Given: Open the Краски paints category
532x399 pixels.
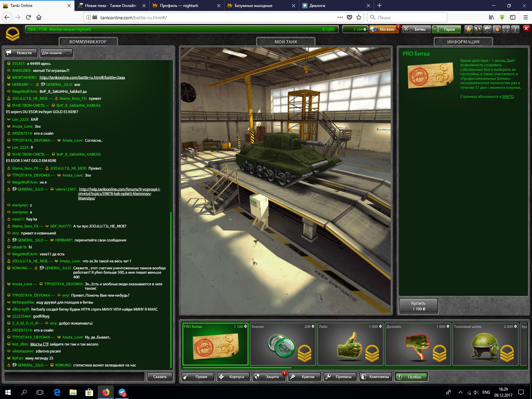Looking at the screenshot, I should tap(305, 377).
